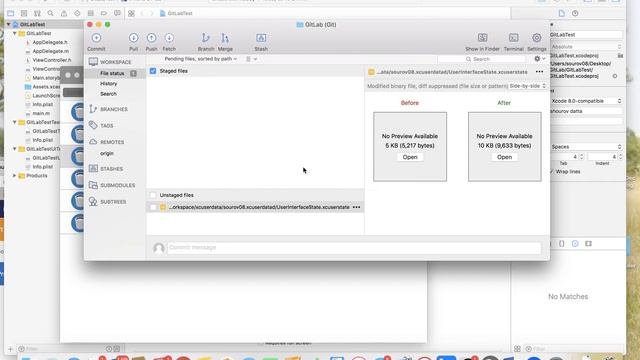Image resolution: width=640 pixels, height=360 pixels.
Task: Click the Commit toolbar icon
Action: [96, 38]
